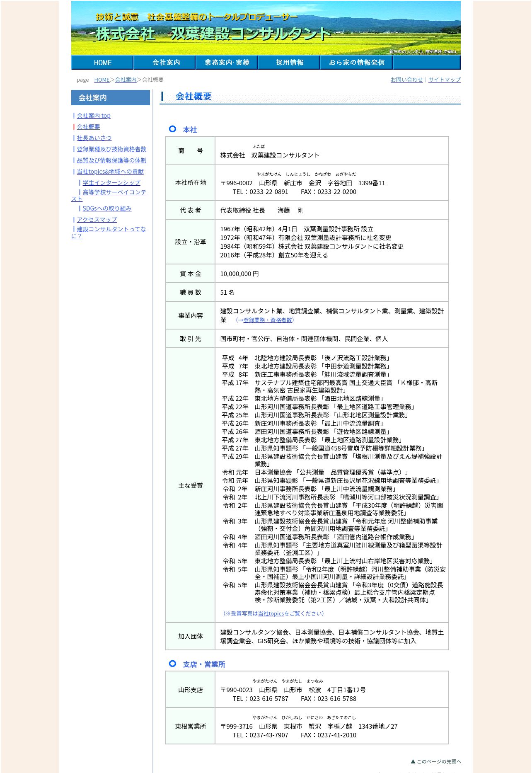Click the 本社所在地 label cell
532x773 pixels.
point(191,183)
